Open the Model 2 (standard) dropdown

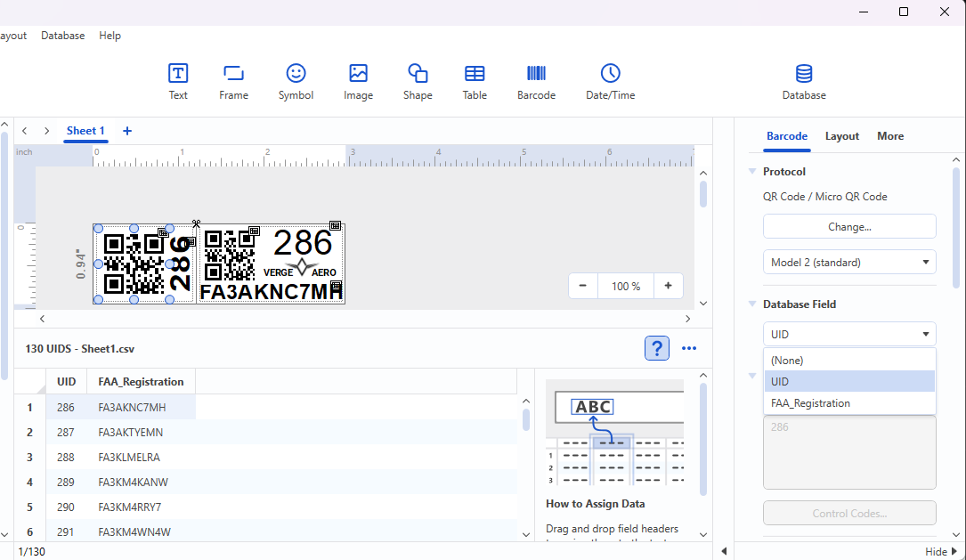848,262
